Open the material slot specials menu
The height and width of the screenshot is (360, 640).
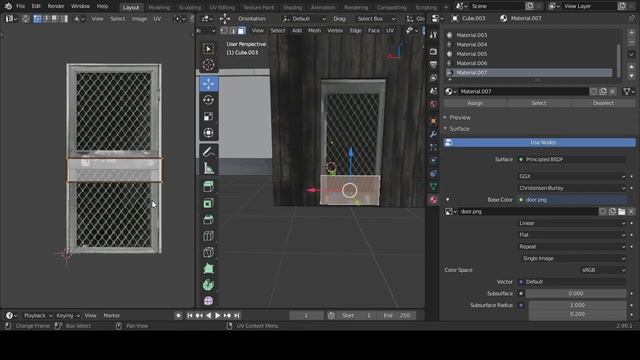pos(631,54)
